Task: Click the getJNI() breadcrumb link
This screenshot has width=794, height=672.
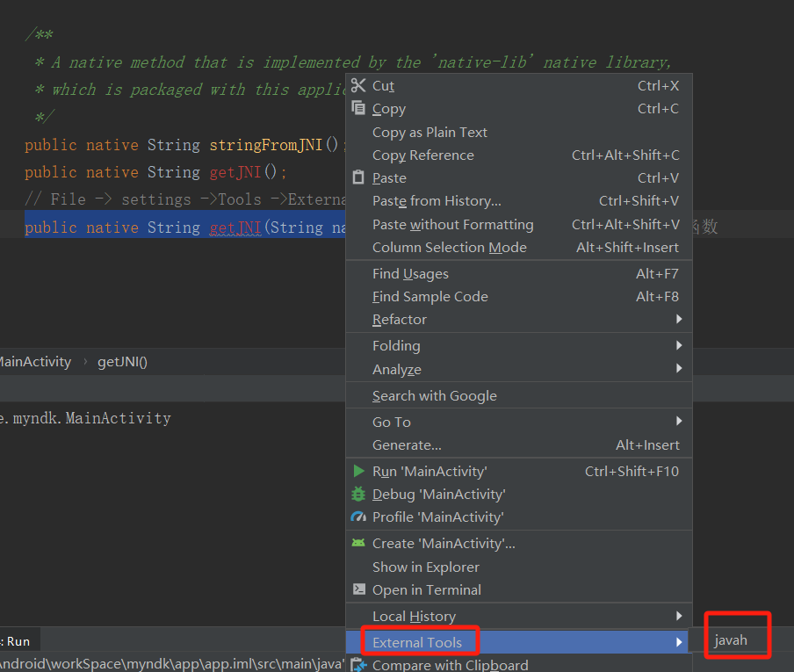Action: tap(121, 361)
